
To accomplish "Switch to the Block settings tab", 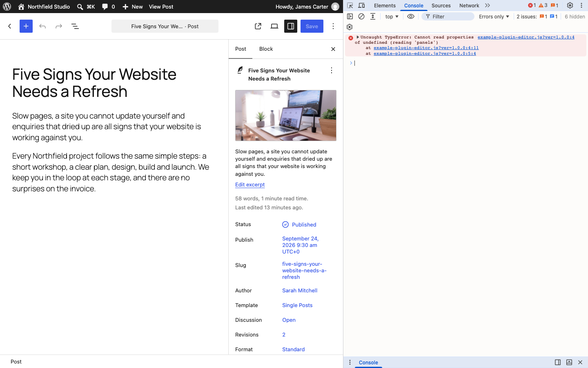I will pyautogui.click(x=266, y=49).
